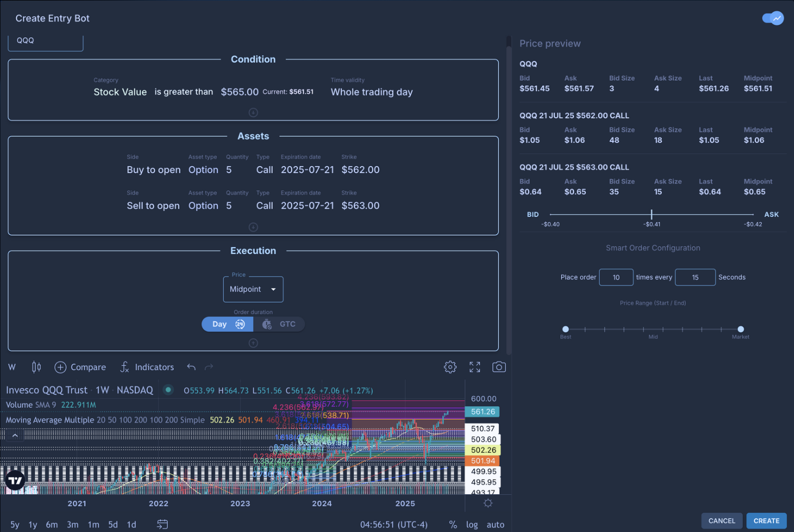
Task: Open the Price Midpoint dropdown
Action: tap(253, 289)
